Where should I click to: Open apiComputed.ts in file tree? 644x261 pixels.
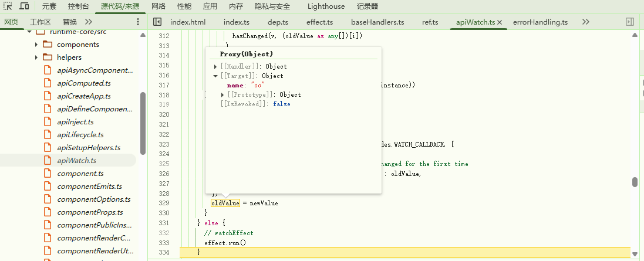(x=84, y=83)
